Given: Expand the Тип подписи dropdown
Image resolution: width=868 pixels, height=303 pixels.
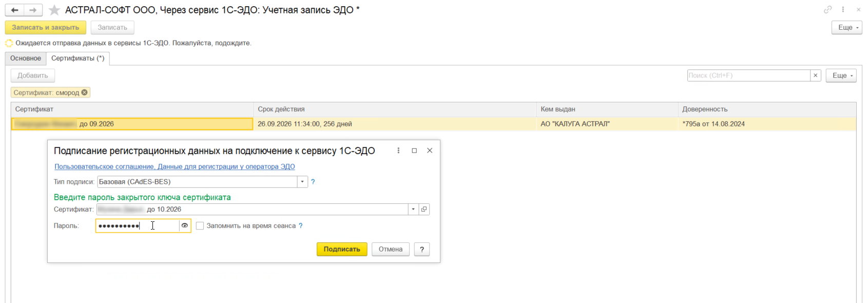Looking at the screenshot, I should coord(302,182).
